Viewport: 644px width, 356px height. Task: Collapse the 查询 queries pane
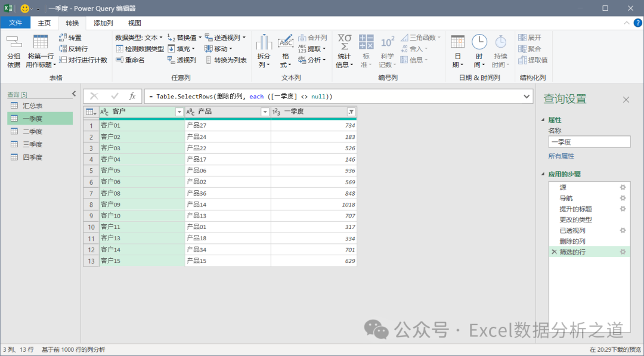point(74,94)
